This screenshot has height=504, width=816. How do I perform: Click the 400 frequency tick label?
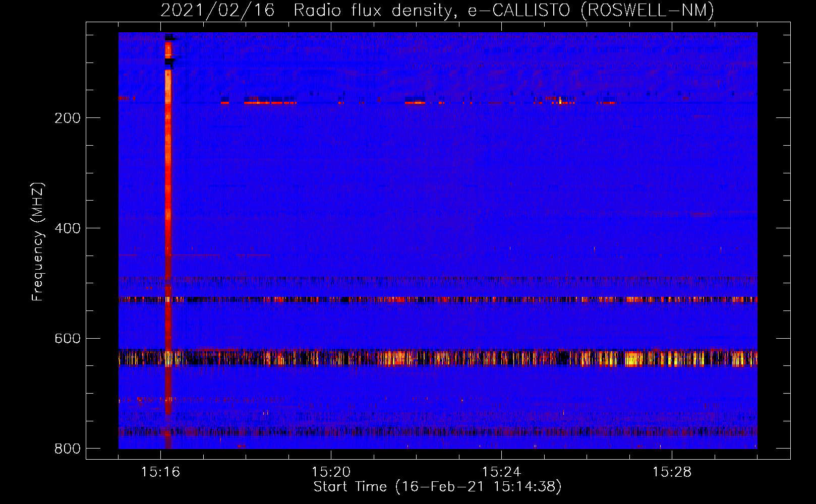tap(68, 228)
